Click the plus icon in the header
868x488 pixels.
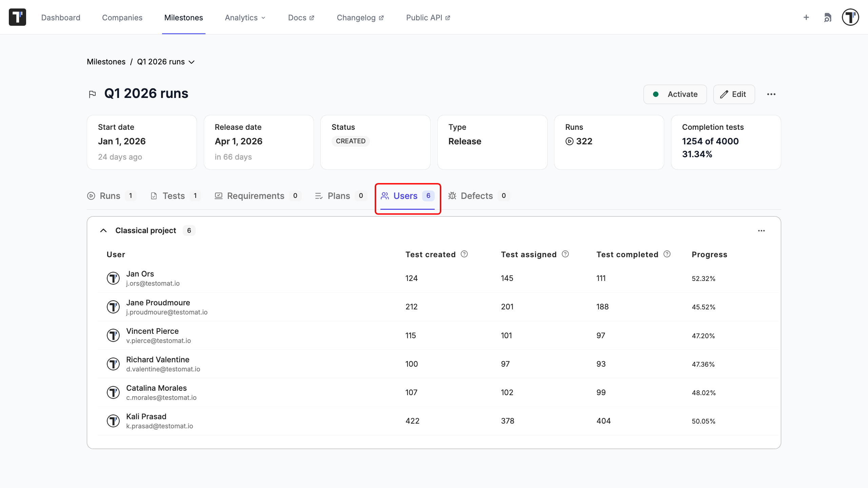coord(806,17)
